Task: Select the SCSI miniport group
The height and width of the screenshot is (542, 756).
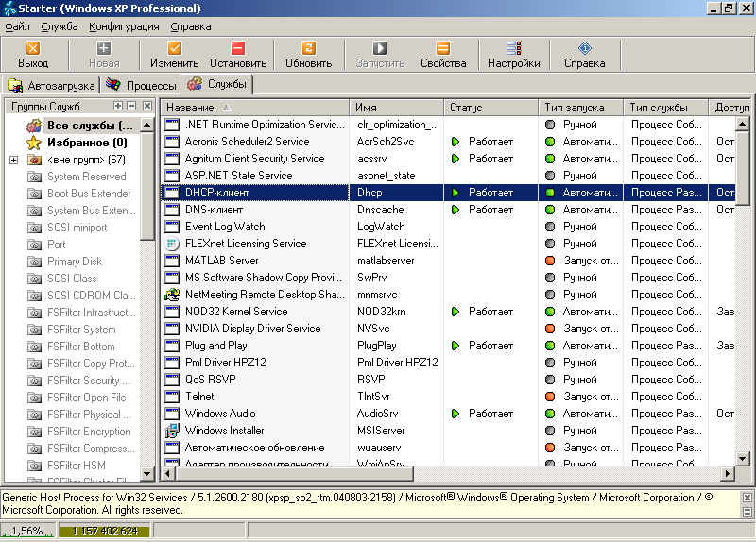Action: (77, 228)
